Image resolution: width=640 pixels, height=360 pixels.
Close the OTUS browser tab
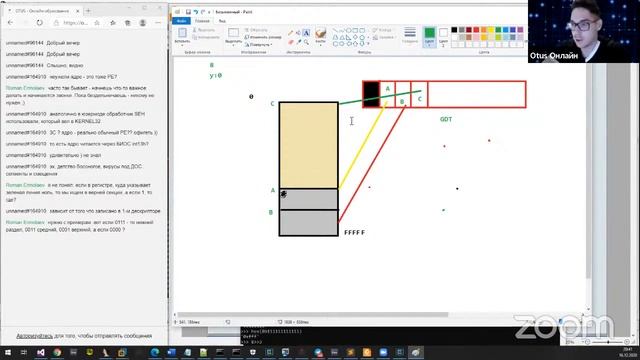(78, 11)
